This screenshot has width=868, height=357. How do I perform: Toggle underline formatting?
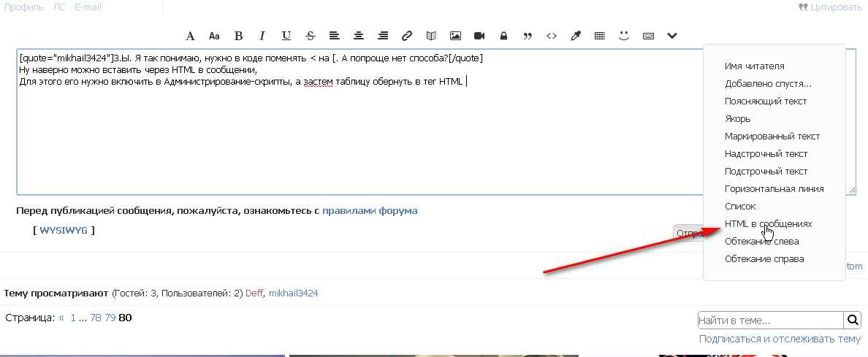coord(286,36)
